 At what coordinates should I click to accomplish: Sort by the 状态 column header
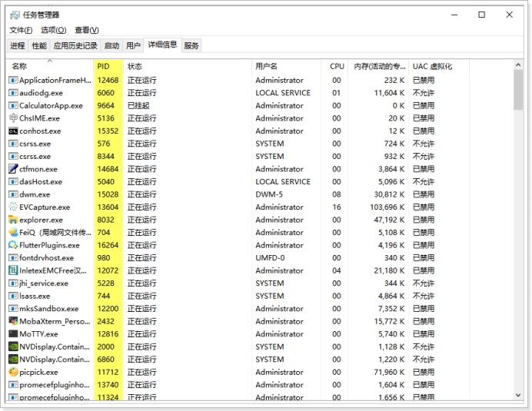[188, 66]
